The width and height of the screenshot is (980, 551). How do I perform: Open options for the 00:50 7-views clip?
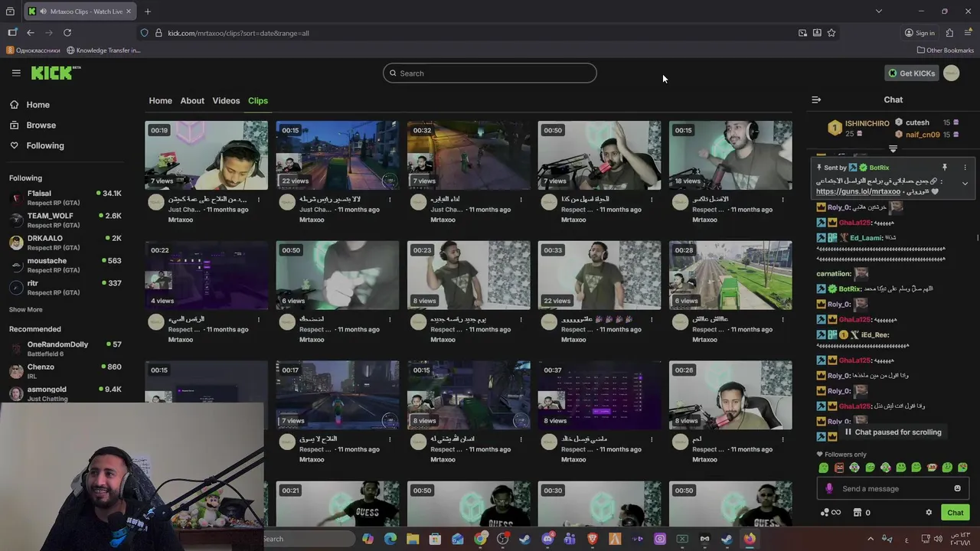pyautogui.click(x=652, y=200)
